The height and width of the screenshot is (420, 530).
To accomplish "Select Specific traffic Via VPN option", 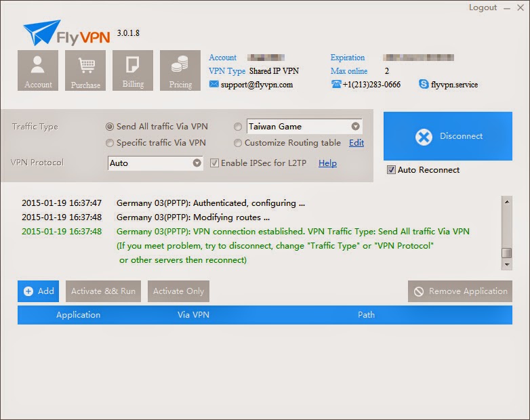I will coord(110,143).
